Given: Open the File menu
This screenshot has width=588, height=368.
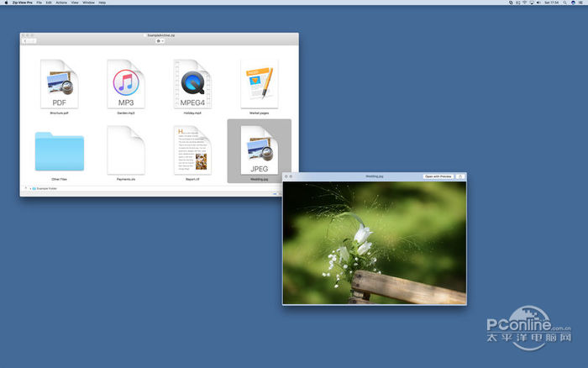Looking at the screenshot, I should click(x=39, y=3).
